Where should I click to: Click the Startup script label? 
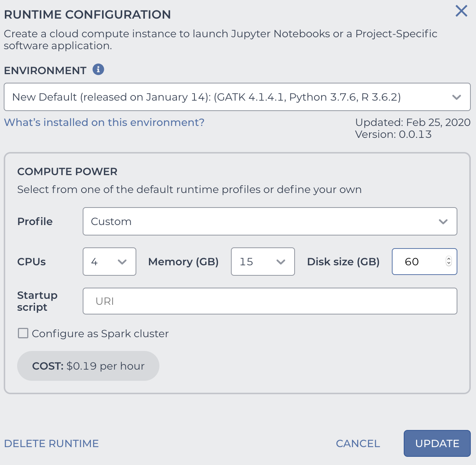37,301
